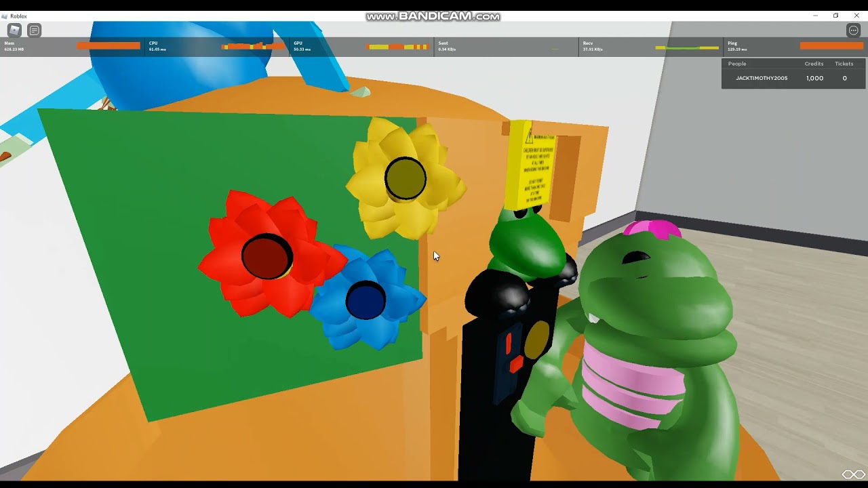Viewport: 868px width, 488px height.
Task: Click the Ping stat
Action: click(x=795, y=46)
